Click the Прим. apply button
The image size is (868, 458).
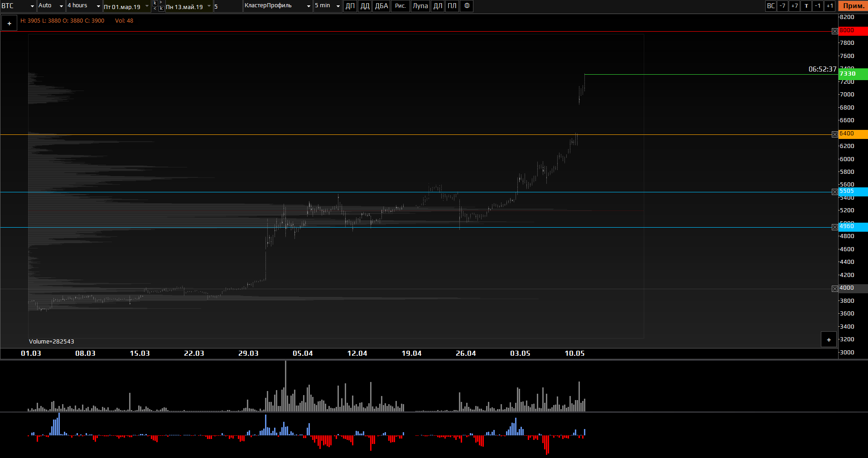coord(853,6)
